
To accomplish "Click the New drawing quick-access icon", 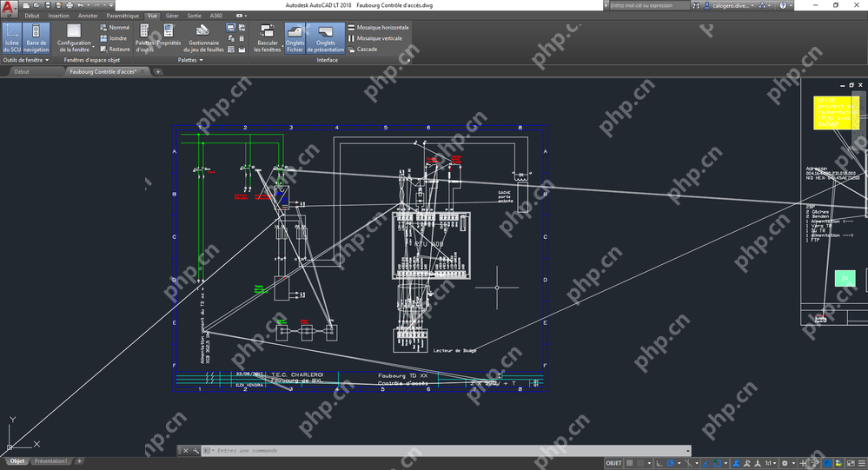I will point(26,5).
